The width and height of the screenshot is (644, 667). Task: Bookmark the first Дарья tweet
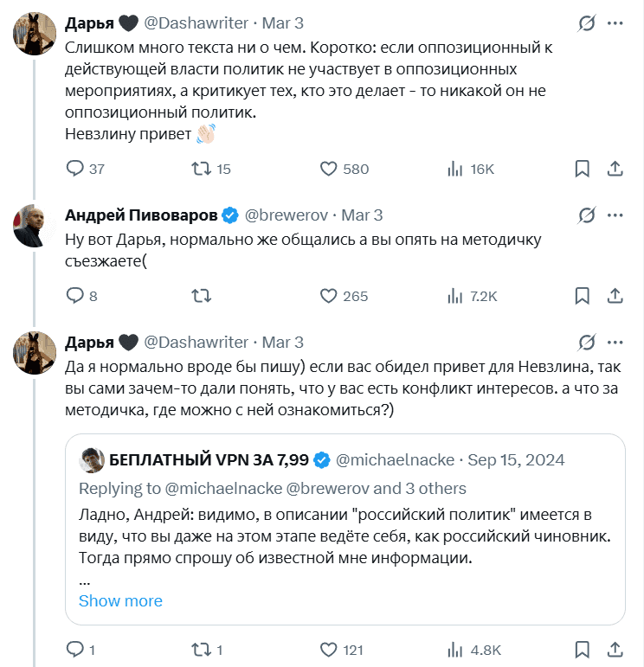pos(582,169)
